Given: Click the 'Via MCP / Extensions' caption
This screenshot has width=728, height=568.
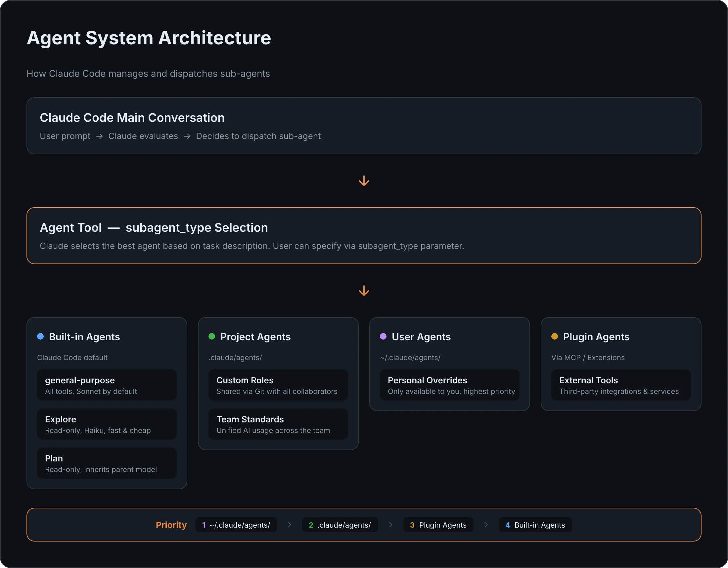Looking at the screenshot, I should point(588,358).
